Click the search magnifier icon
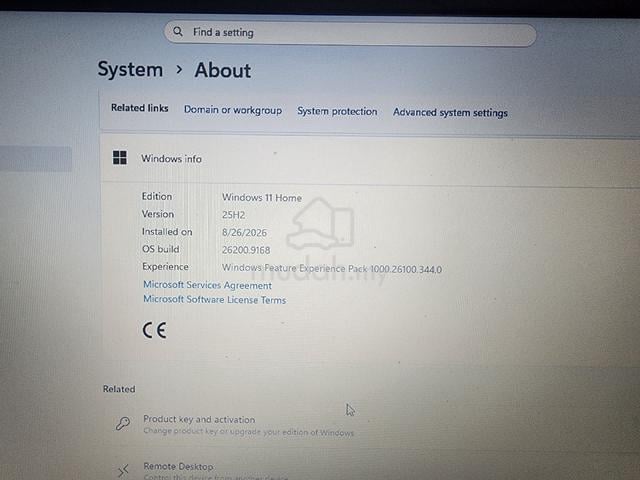This screenshot has width=640, height=480. (x=178, y=31)
